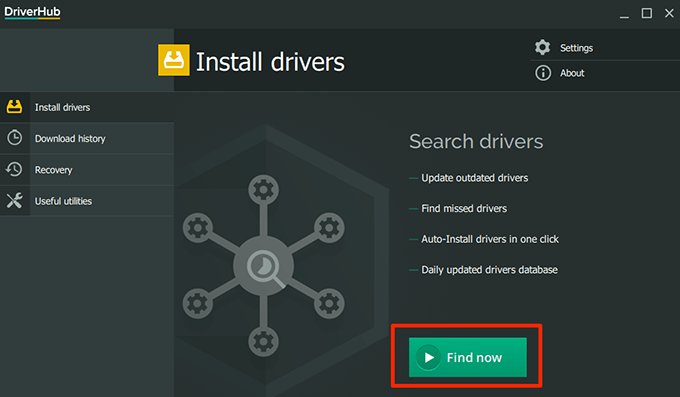Click the Install drivers sidebar icon

pos(14,107)
